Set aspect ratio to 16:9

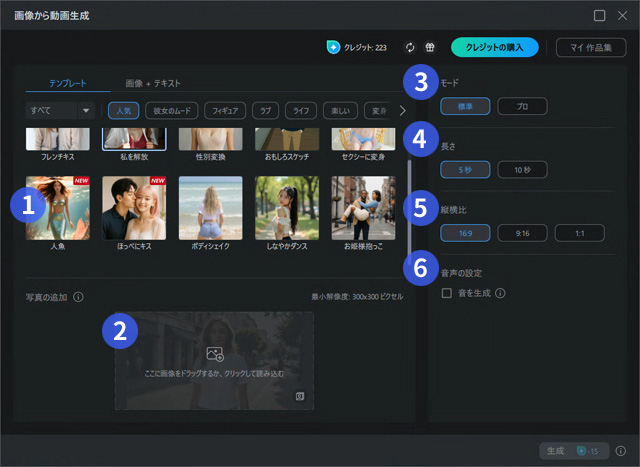(465, 233)
